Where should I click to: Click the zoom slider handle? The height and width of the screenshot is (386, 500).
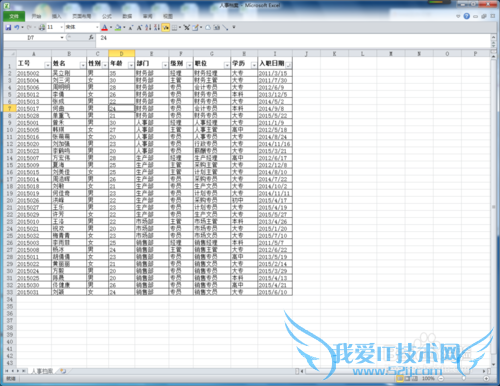(464, 378)
